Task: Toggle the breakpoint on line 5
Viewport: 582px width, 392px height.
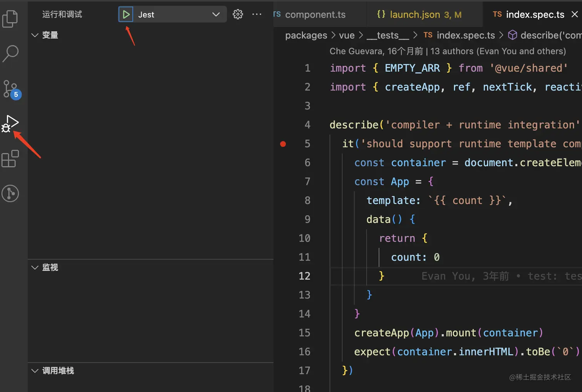Action: coord(283,144)
